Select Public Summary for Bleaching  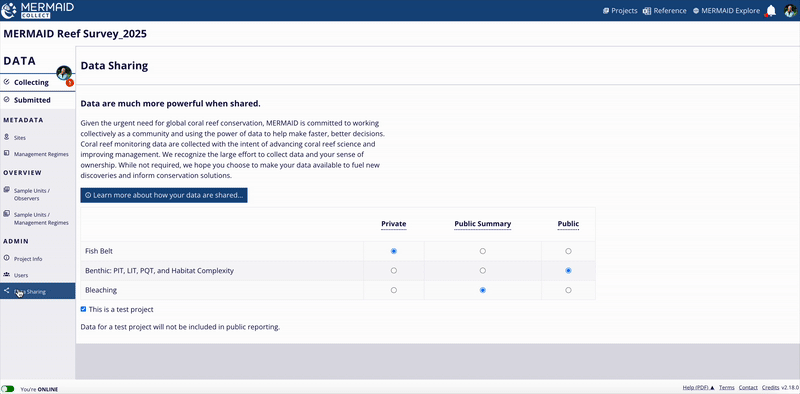pos(483,290)
